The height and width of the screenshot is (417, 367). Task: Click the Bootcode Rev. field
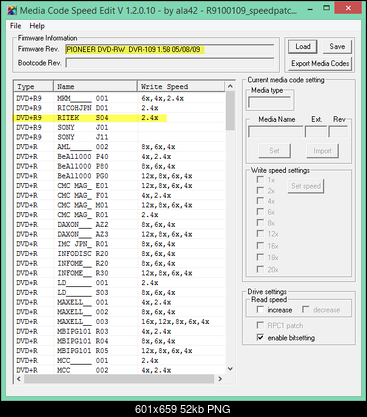coord(170,63)
